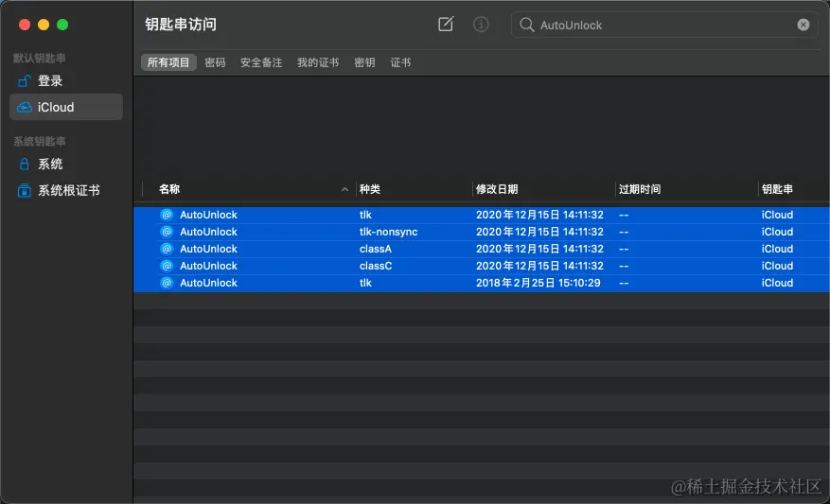Screen dimensions: 830x504
Task: Click the certificate box icon beside 系统根证书
Action: pyautogui.click(x=25, y=190)
